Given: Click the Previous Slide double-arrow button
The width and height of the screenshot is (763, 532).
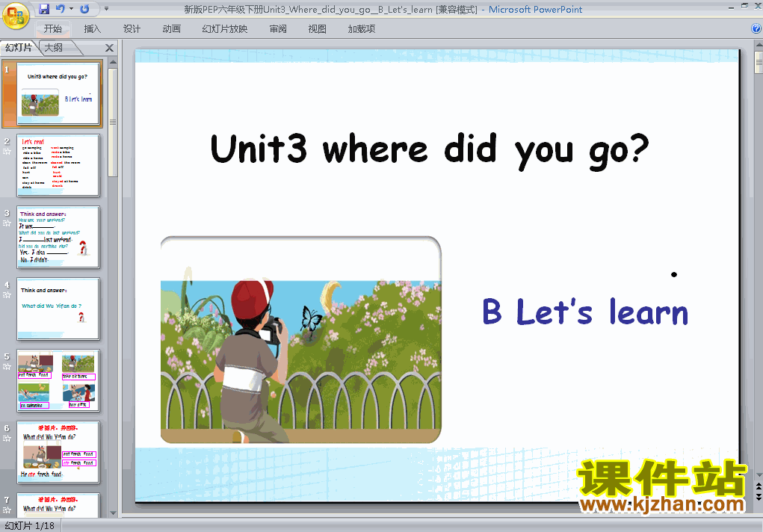Looking at the screenshot, I should tap(759, 486).
